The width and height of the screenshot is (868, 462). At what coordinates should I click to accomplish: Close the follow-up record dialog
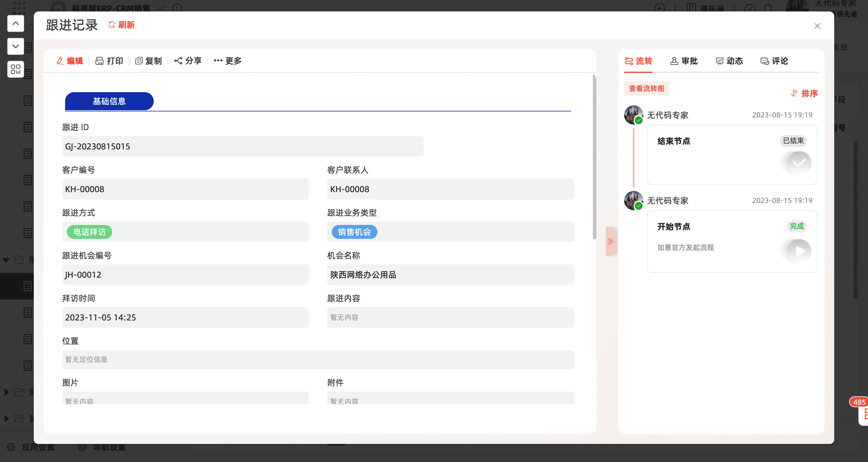pos(817,26)
